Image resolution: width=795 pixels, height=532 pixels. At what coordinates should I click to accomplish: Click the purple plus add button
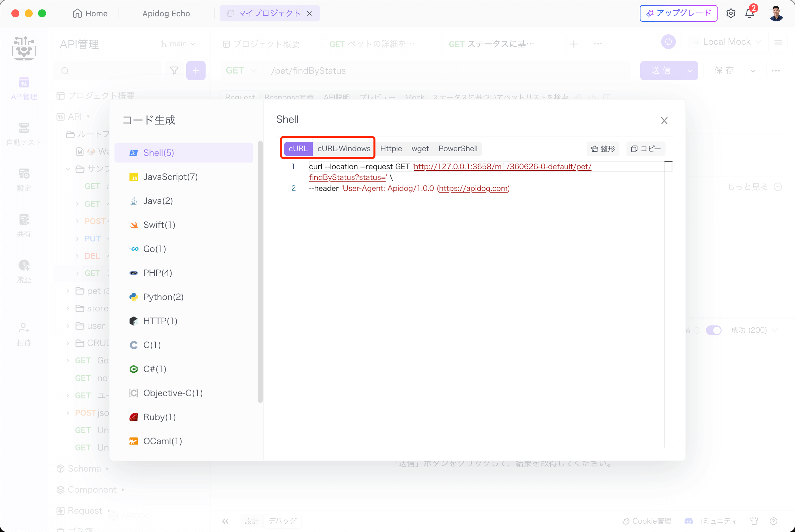[x=196, y=70]
